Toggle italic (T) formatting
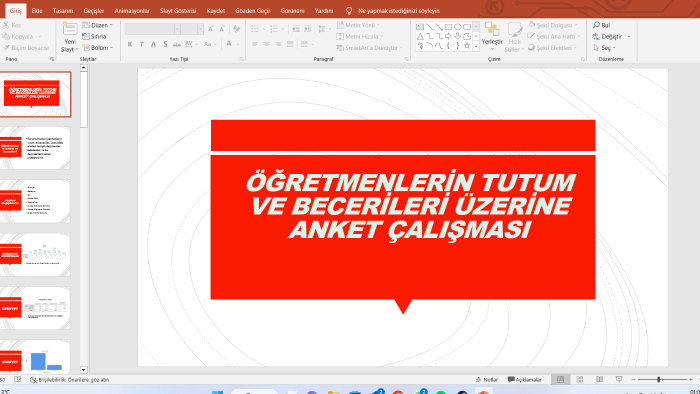This screenshot has width=700, height=394. (142, 44)
